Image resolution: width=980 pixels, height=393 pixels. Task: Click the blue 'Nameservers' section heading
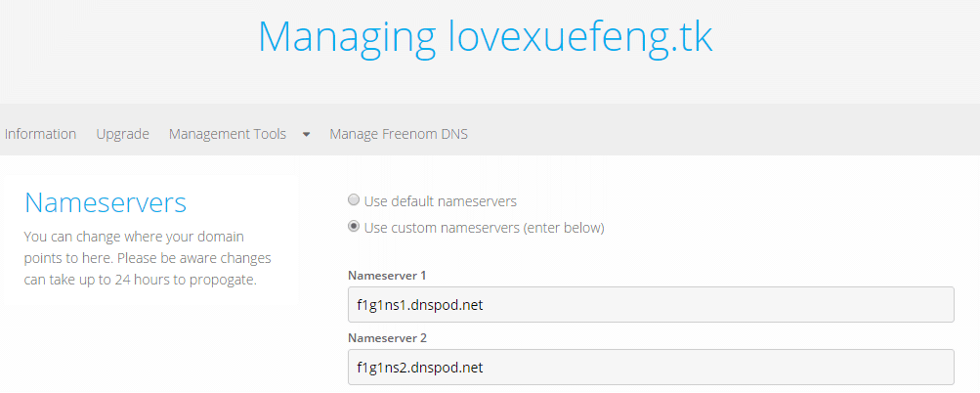tap(106, 203)
